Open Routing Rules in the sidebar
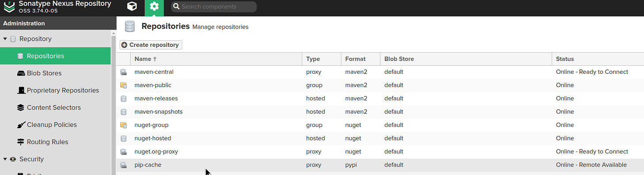This screenshot has width=644, height=175. click(55, 142)
